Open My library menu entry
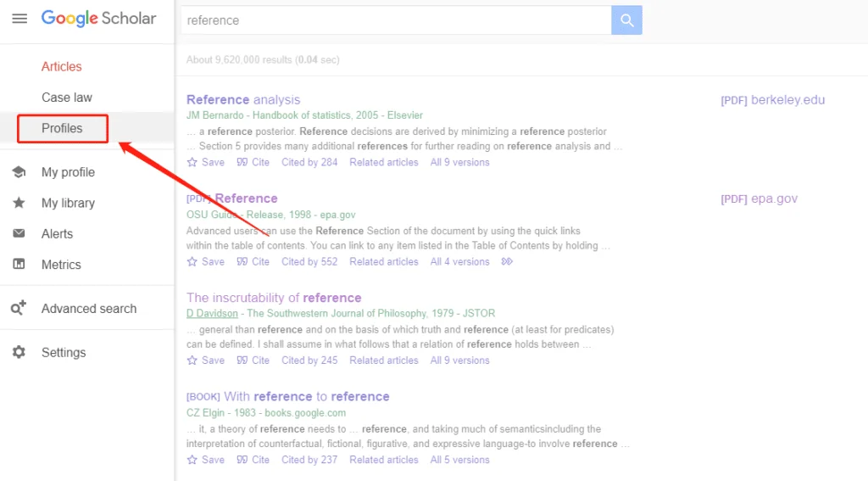The height and width of the screenshot is (481, 868). (x=68, y=204)
